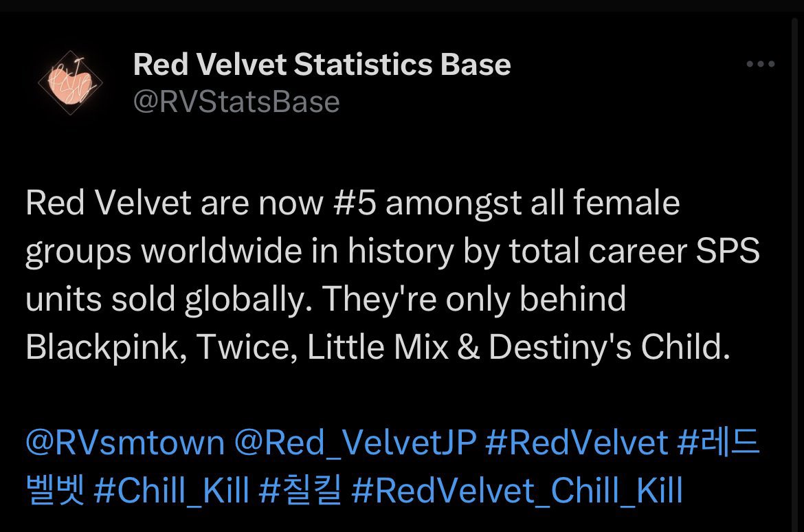Click the "#5" ranking in the tweet

click(355, 203)
